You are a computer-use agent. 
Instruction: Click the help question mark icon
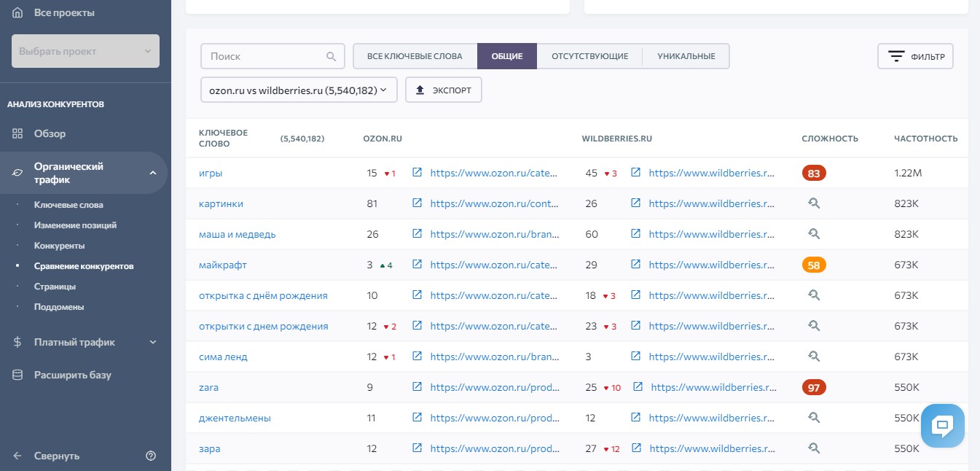(x=151, y=456)
